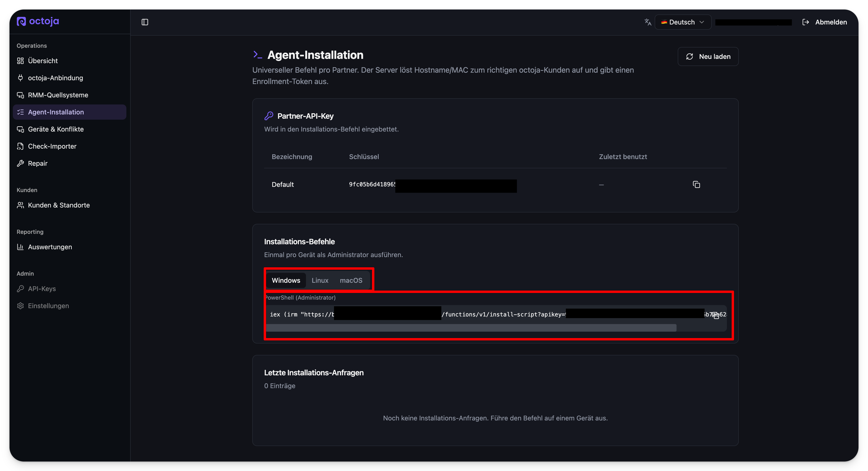Select the Windows tab
Screen dimensions: 868x471
click(286, 280)
